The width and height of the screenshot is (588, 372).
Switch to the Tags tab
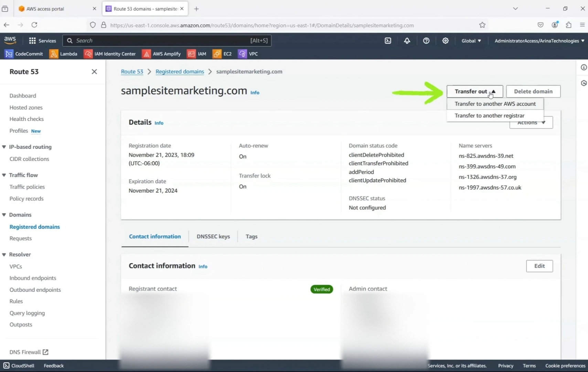pyautogui.click(x=252, y=237)
